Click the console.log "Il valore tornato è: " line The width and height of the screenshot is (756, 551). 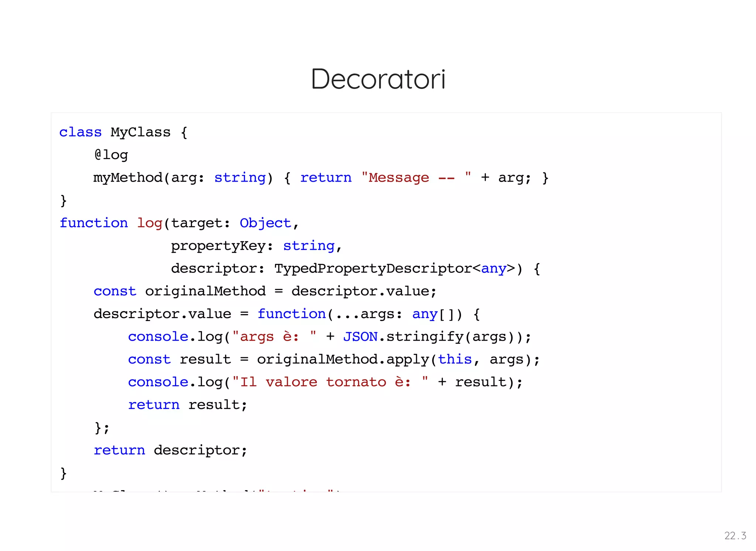click(x=326, y=382)
